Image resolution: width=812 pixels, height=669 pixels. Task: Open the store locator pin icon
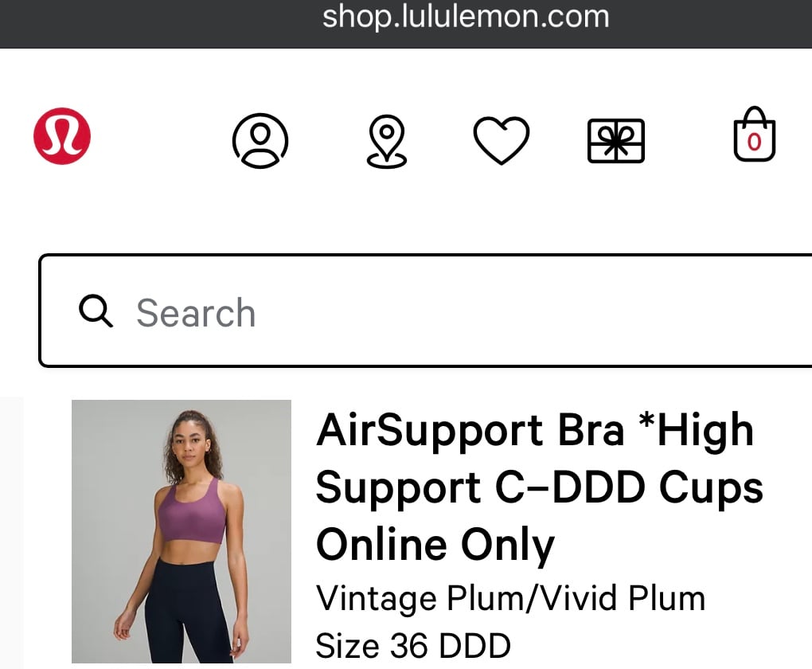387,141
